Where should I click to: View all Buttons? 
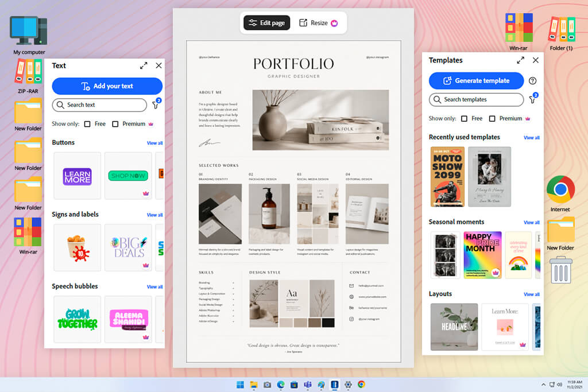tap(154, 143)
